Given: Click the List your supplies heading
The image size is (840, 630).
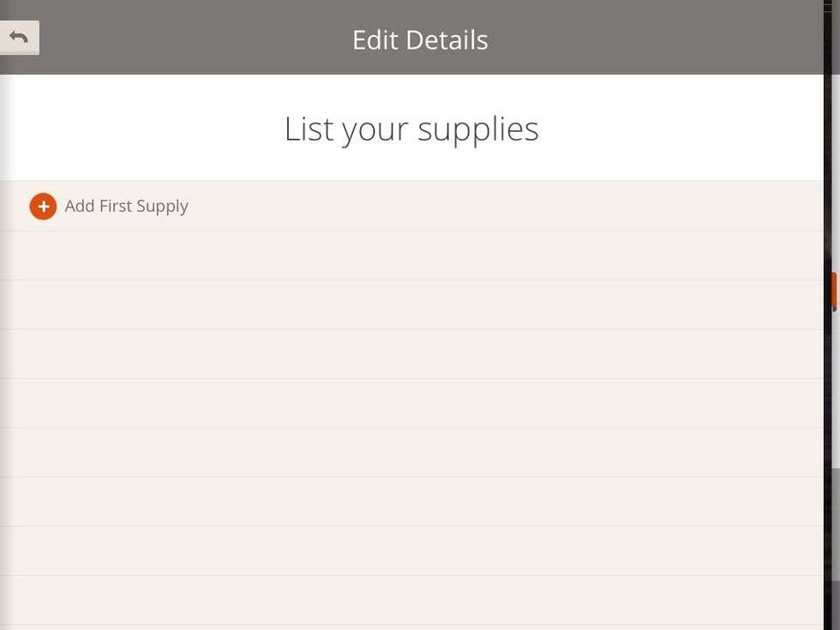Looking at the screenshot, I should click(x=411, y=129).
